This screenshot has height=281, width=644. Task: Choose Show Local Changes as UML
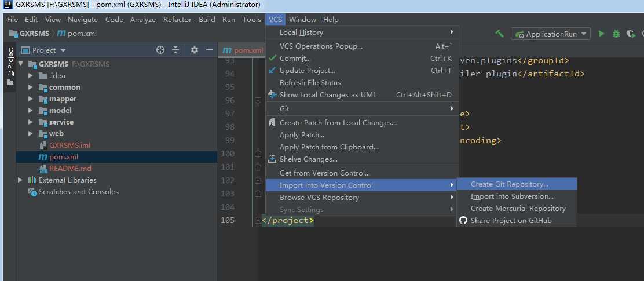(x=363, y=95)
